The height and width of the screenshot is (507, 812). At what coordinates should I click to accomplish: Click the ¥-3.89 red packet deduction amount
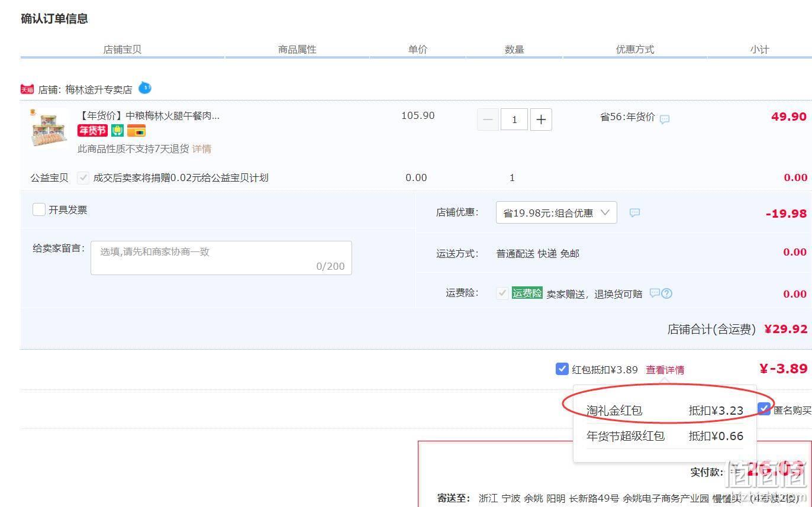coord(784,369)
